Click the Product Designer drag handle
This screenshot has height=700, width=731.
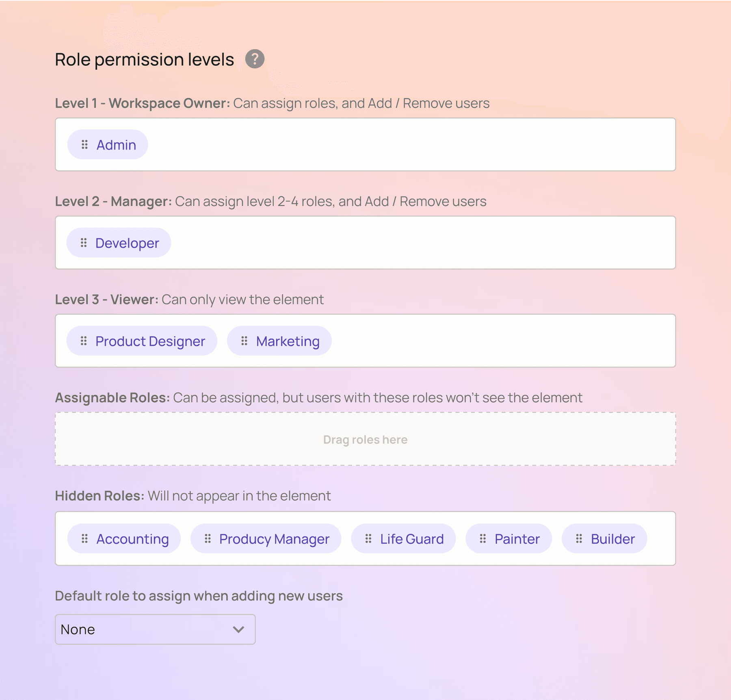84,341
